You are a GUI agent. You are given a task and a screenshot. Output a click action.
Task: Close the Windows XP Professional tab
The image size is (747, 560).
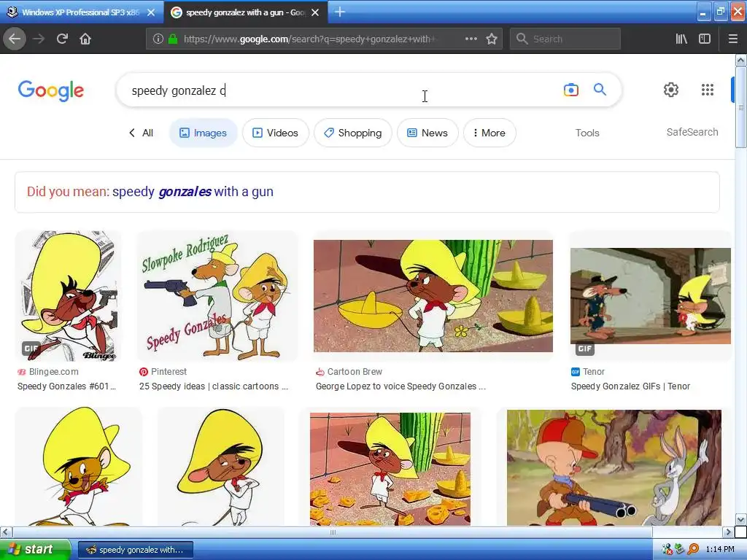coord(151,12)
